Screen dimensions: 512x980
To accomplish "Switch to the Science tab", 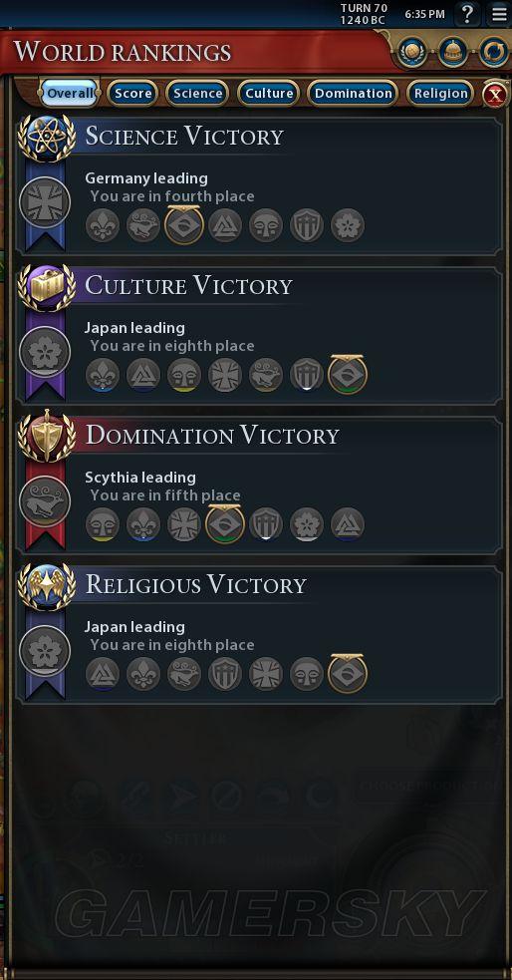I will tap(197, 94).
